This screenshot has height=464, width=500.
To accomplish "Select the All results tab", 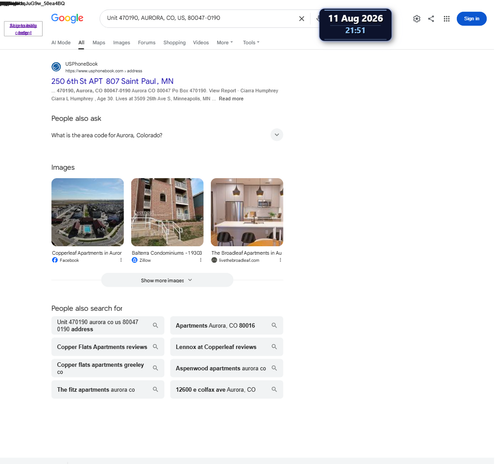I will [x=81, y=43].
